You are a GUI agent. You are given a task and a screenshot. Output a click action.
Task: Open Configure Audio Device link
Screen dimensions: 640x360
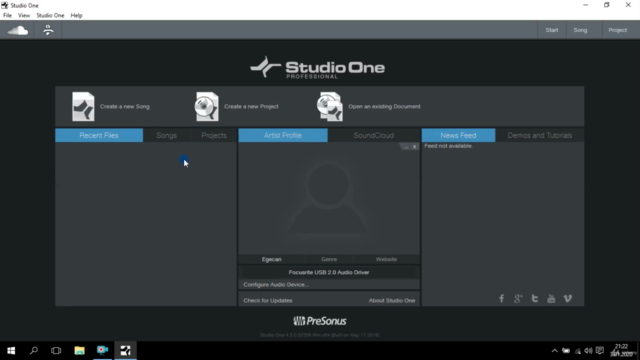tap(276, 284)
